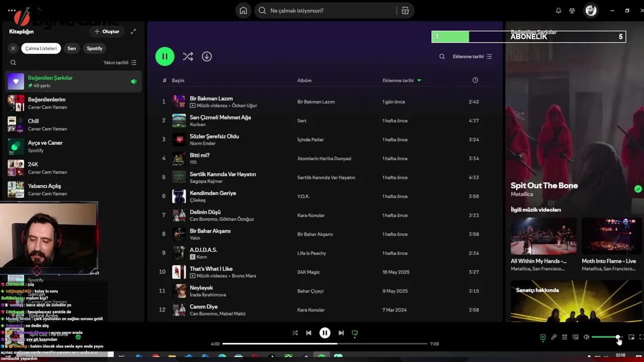Select the song Kendimden Geriye
The height and width of the screenshot is (362, 644).
[212, 193]
